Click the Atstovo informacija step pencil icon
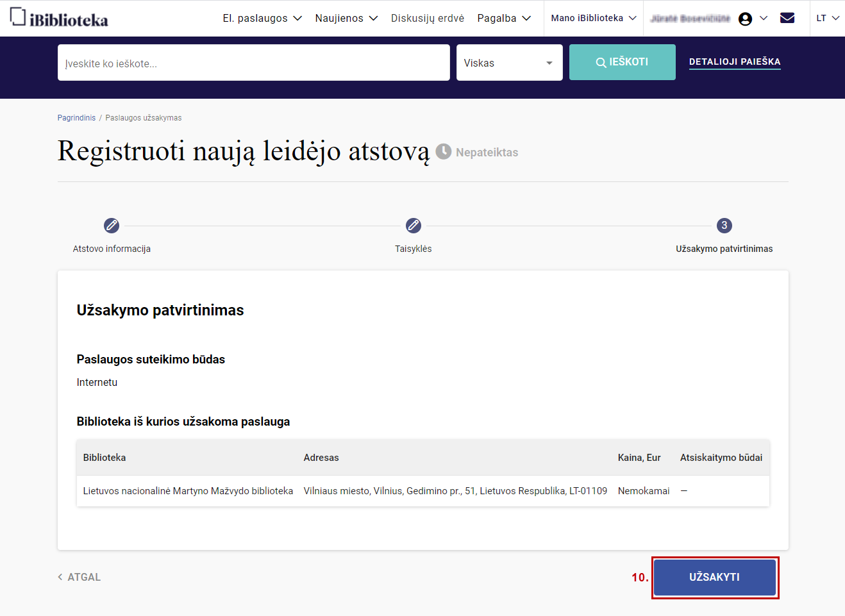This screenshot has width=845, height=616. (112, 226)
